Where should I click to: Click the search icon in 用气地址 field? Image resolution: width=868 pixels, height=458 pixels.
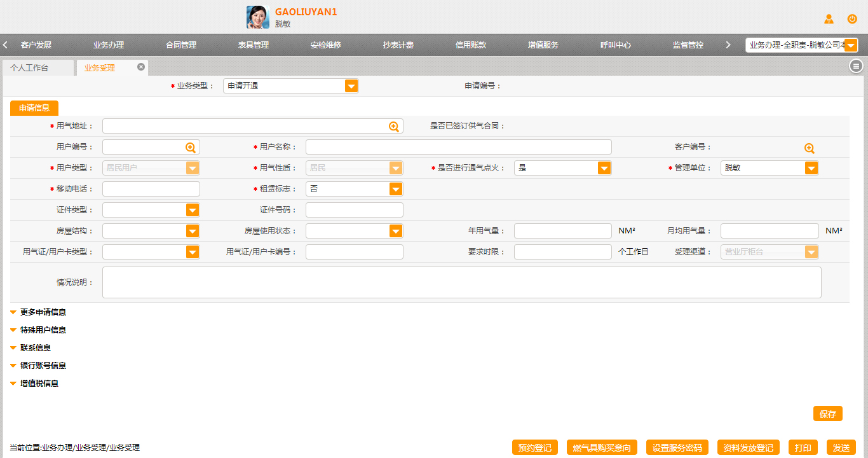click(394, 127)
